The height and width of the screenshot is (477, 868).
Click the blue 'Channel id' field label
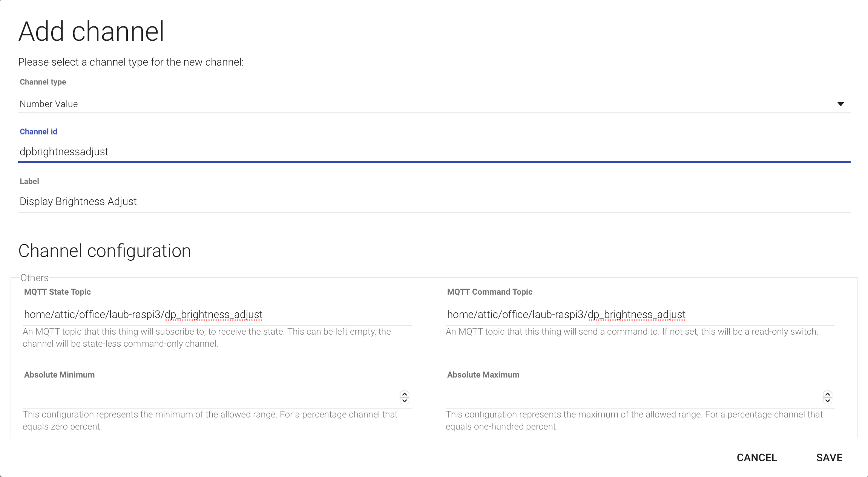pyautogui.click(x=38, y=131)
